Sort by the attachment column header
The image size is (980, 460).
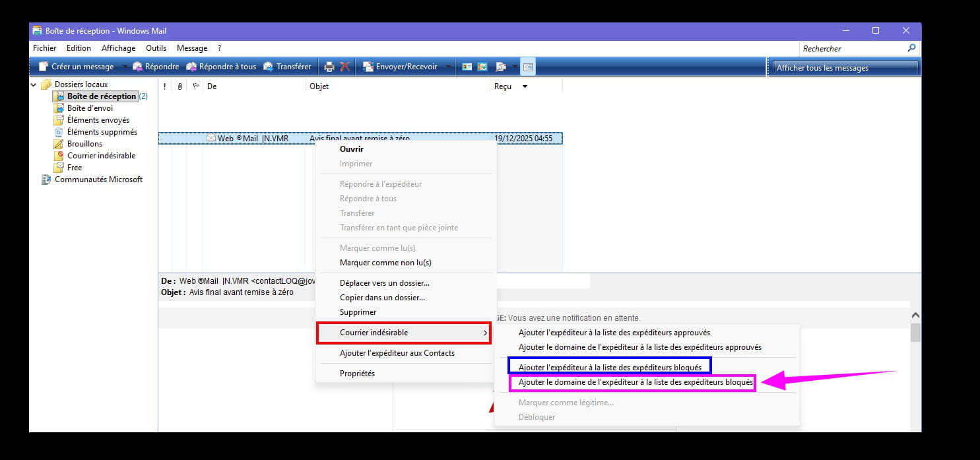pos(180,86)
